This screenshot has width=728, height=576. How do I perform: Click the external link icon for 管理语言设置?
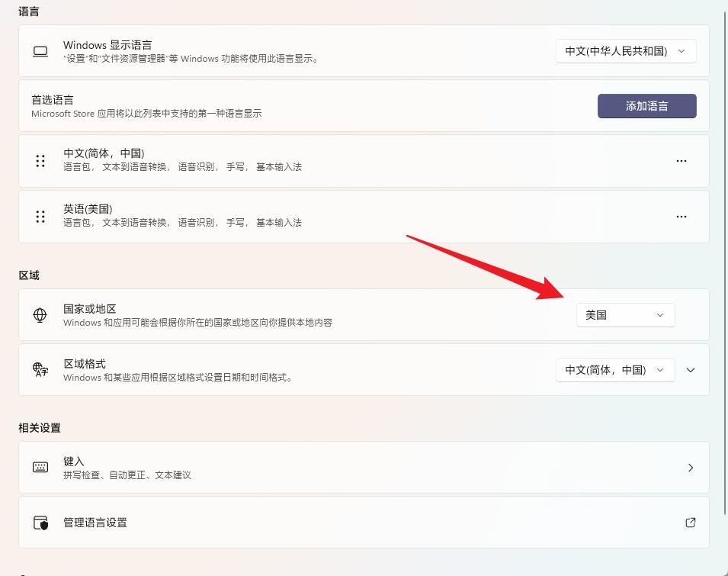tap(691, 523)
